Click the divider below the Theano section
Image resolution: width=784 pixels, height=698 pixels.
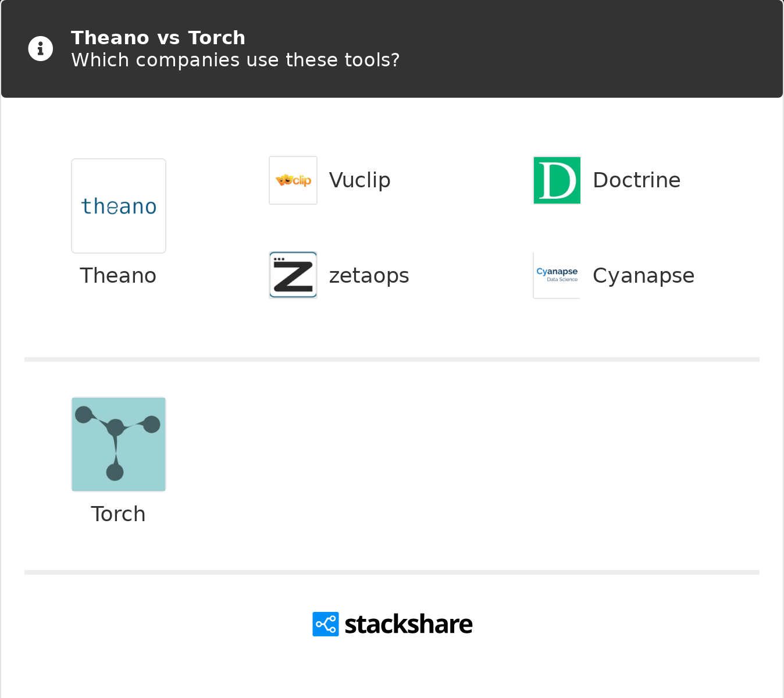(x=392, y=359)
